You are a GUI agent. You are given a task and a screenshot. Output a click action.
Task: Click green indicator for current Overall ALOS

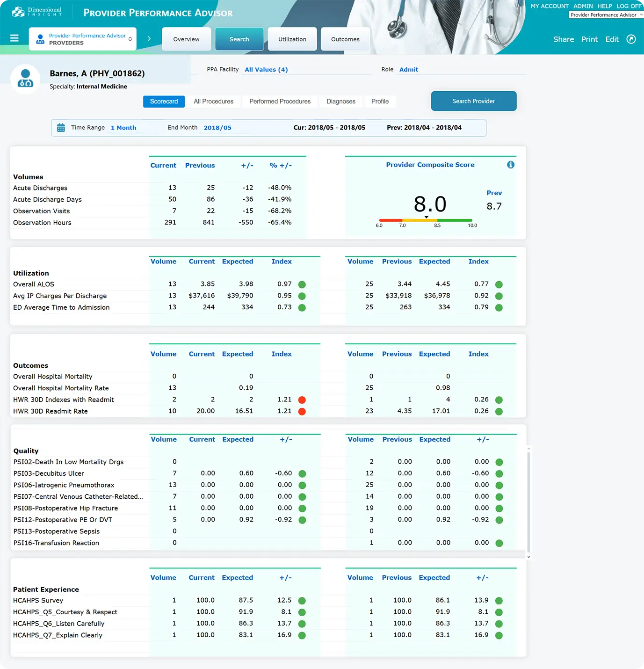[x=302, y=284]
